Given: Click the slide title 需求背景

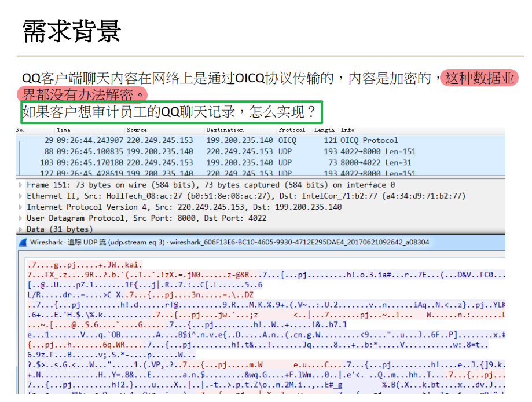Looking at the screenshot, I should tap(72, 31).
